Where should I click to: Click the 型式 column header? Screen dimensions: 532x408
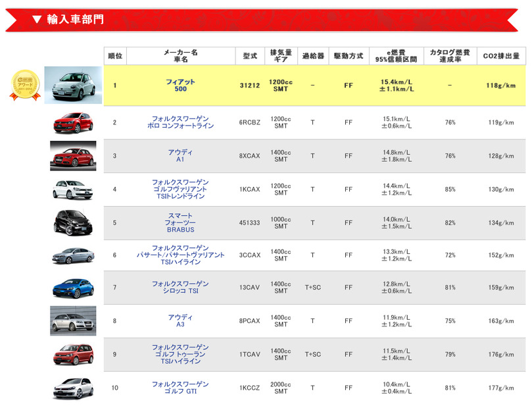[x=250, y=56]
